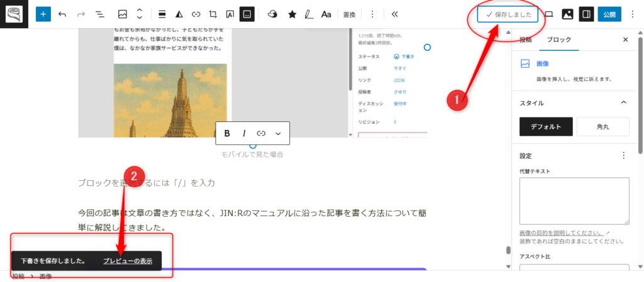The width and height of the screenshot is (644, 282).
Task: Add link from caption toolbar
Action: coord(261,133)
